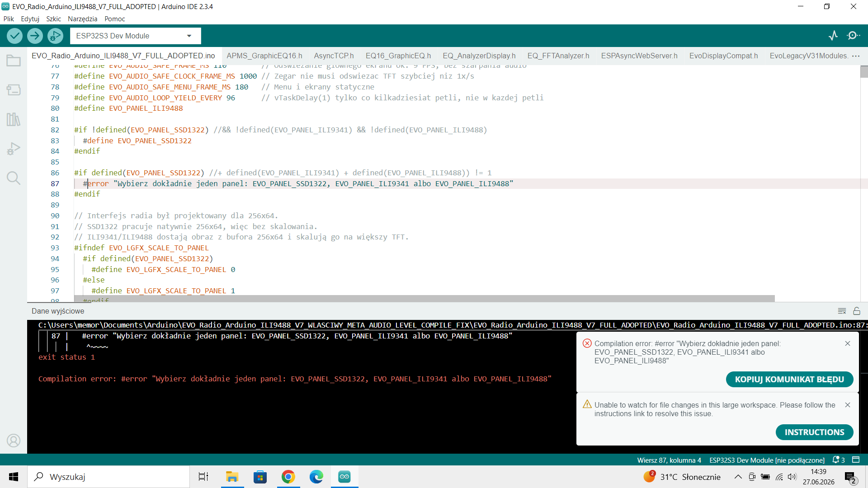Click the Wyszukaj taskbar search box
Screen dimensions: 868x488
[108, 477]
